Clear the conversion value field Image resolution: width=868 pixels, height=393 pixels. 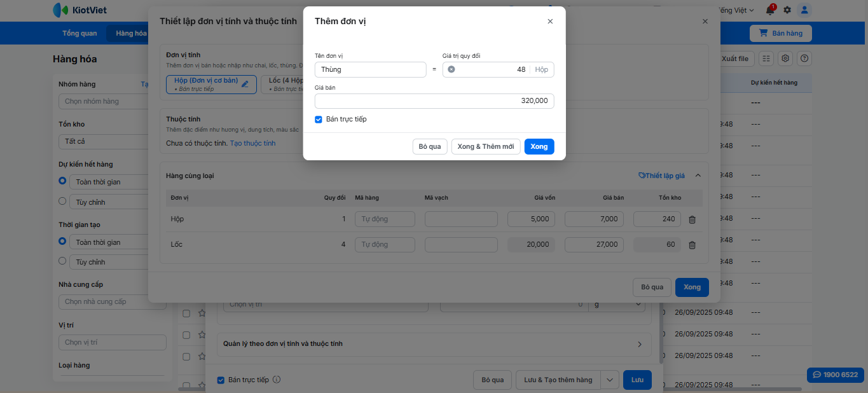click(x=451, y=69)
